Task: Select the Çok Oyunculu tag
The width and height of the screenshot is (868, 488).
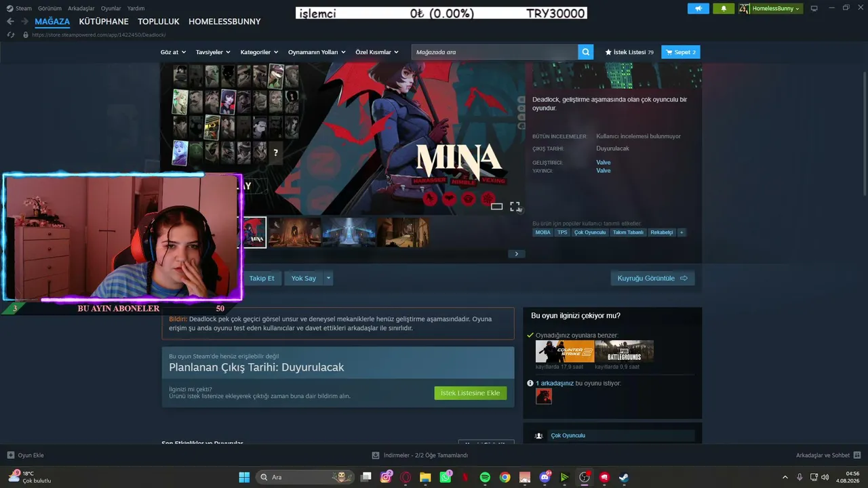Action: tap(590, 232)
